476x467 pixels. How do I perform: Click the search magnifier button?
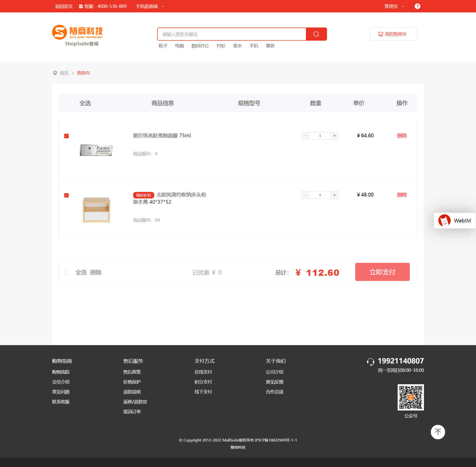(316, 34)
